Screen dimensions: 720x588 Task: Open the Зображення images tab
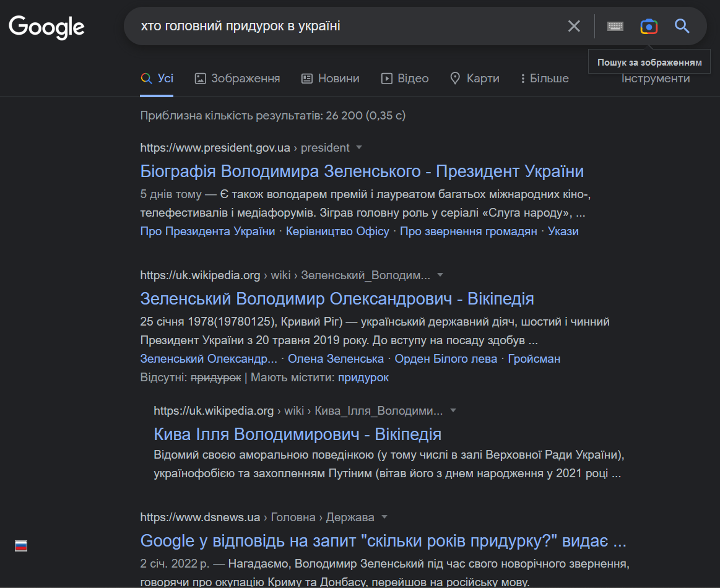(x=237, y=79)
